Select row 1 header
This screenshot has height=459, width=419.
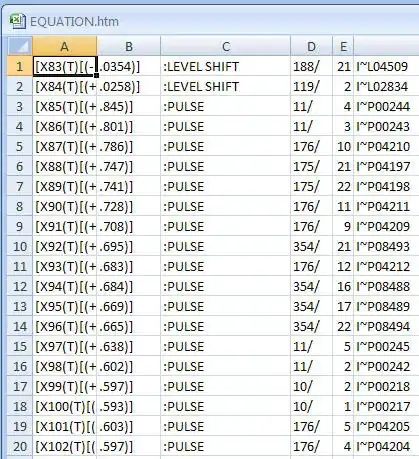(x=20, y=66)
